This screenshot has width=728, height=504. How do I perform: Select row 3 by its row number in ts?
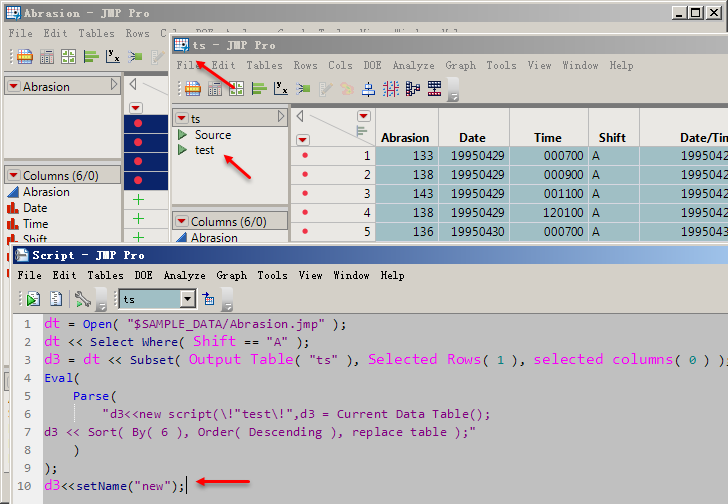(x=366, y=193)
